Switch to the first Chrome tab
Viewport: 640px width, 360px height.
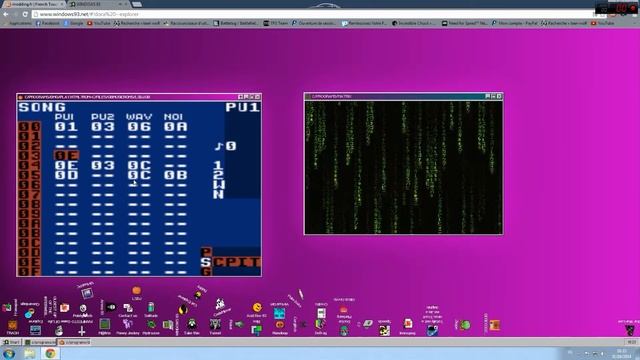[x=33, y=4]
